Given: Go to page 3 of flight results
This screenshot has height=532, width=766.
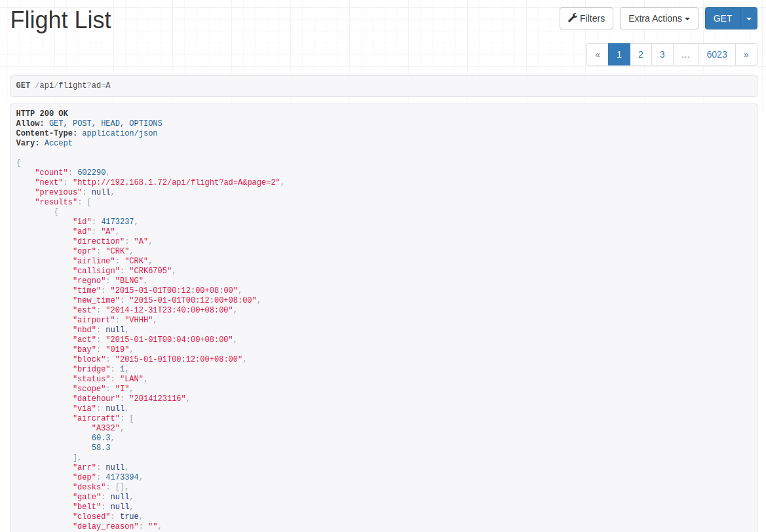Looking at the screenshot, I should [662, 54].
